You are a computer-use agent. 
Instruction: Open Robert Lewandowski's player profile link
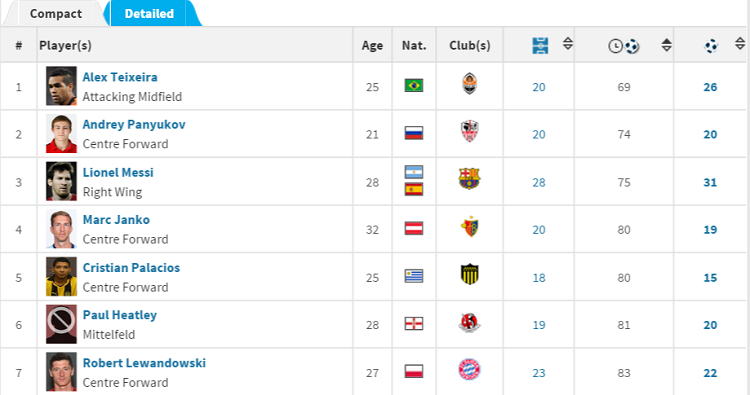144,363
